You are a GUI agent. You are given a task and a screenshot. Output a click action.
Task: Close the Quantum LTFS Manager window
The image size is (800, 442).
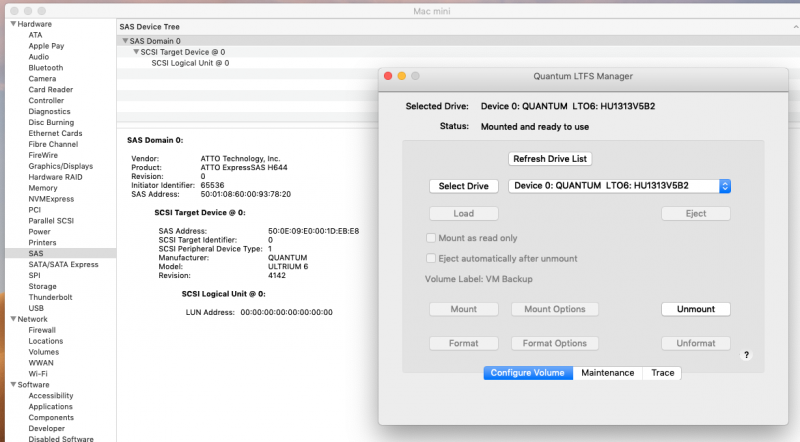[388, 76]
